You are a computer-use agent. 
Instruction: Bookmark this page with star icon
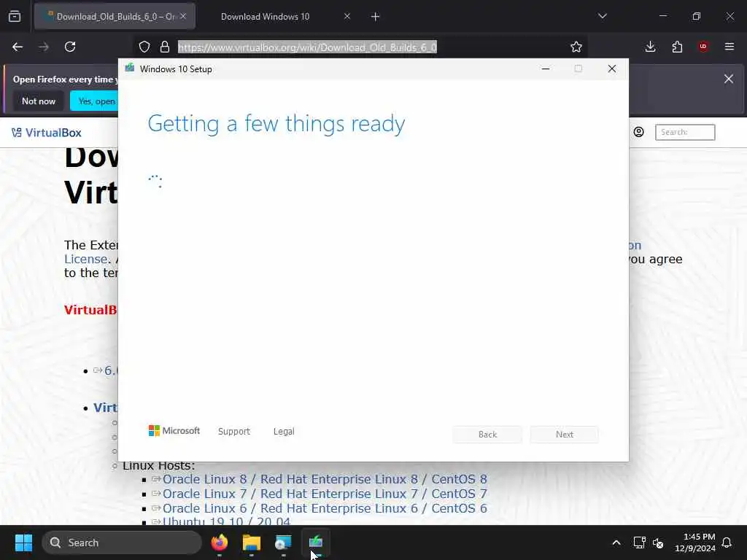point(576,47)
